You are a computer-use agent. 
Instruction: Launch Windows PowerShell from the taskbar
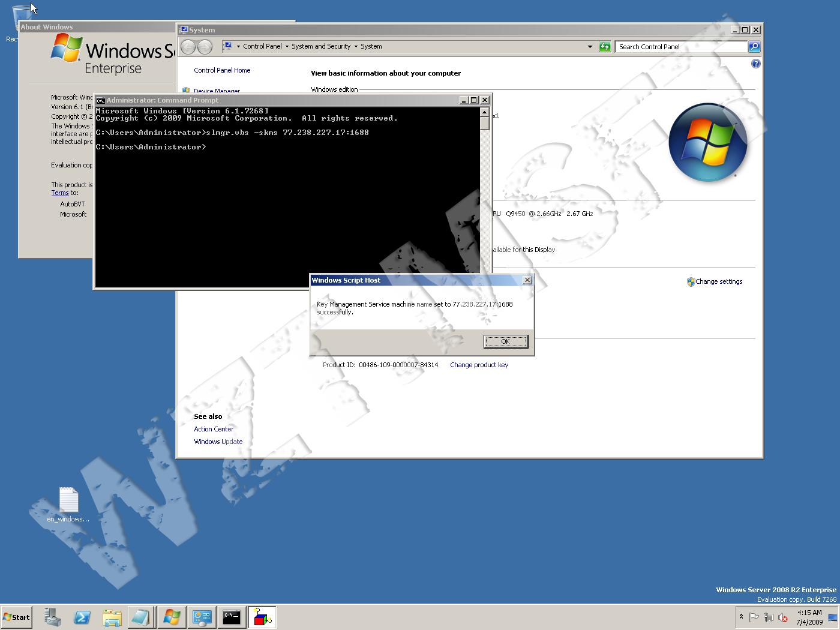82,617
